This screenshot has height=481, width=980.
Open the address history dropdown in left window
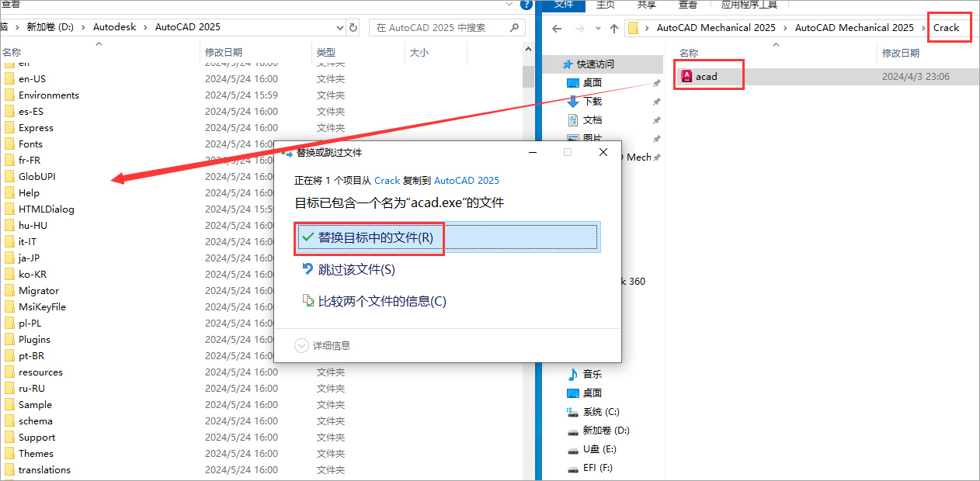[x=339, y=27]
